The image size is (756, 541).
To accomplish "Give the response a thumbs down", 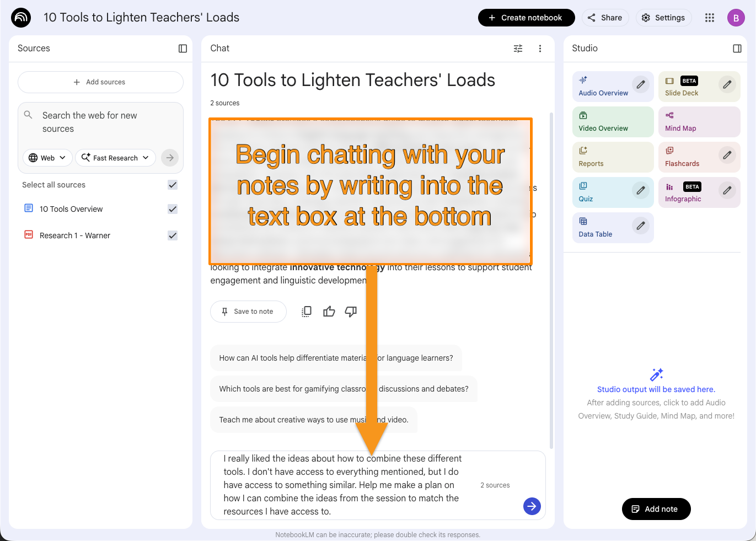I will [351, 312].
